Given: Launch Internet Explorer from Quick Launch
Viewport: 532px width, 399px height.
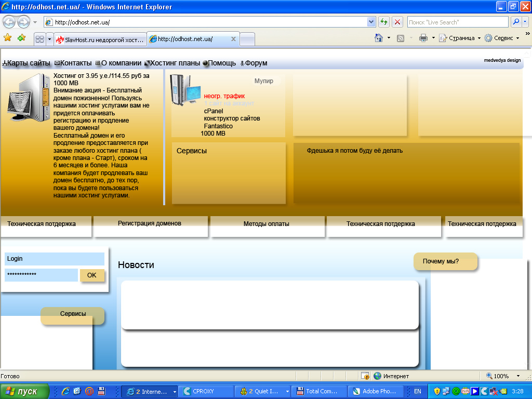Looking at the screenshot, I should (x=65, y=391).
